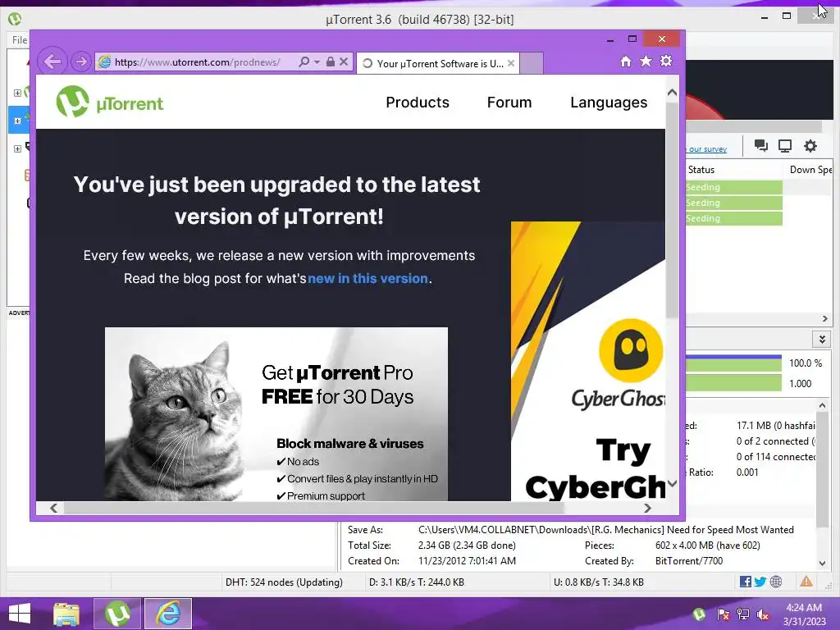Viewport: 840px width, 630px height.
Task: Open Action Center flag in system tray
Action: (723, 614)
